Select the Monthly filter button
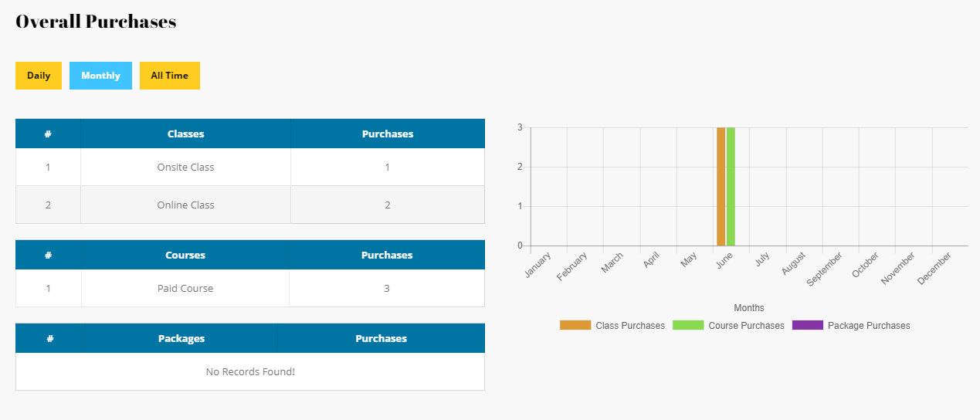 click(x=100, y=76)
